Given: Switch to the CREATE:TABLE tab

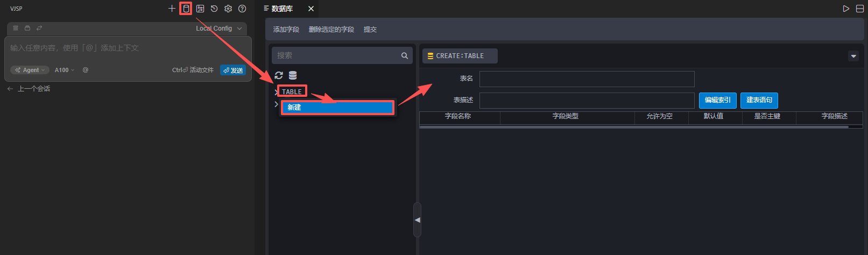Looking at the screenshot, I should 460,56.
